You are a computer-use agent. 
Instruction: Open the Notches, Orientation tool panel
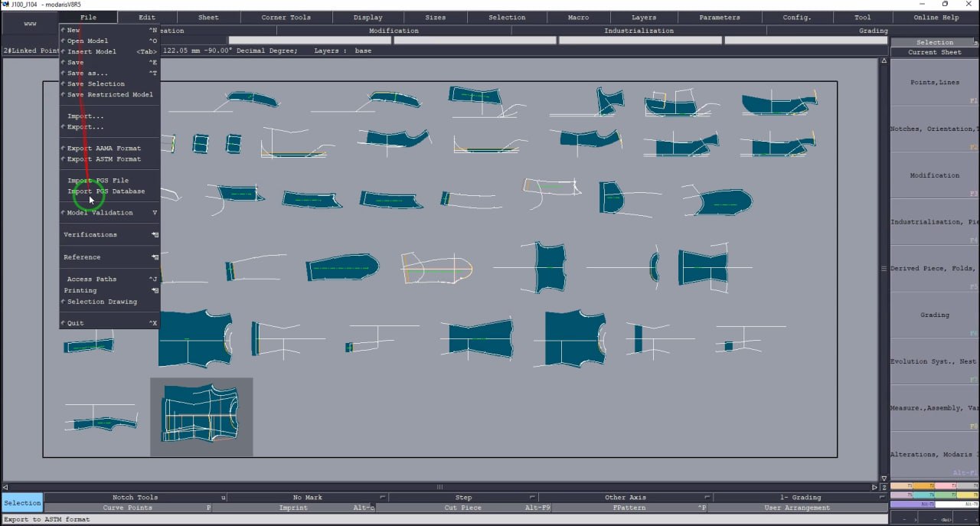pos(935,129)
